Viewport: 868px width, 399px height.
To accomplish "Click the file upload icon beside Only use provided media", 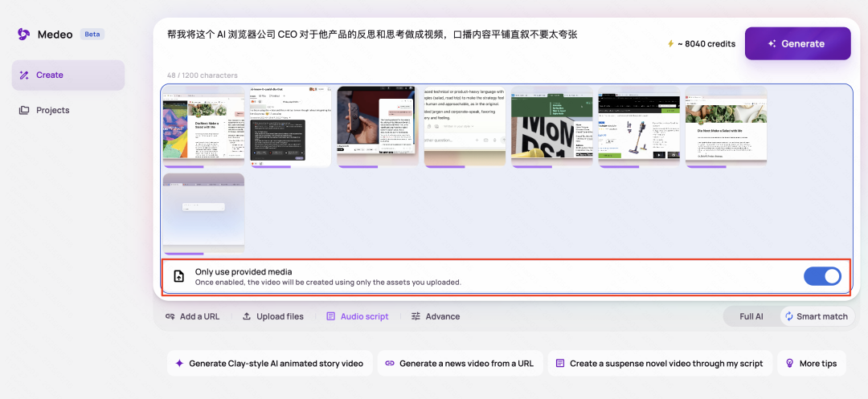I will (178, 276).
